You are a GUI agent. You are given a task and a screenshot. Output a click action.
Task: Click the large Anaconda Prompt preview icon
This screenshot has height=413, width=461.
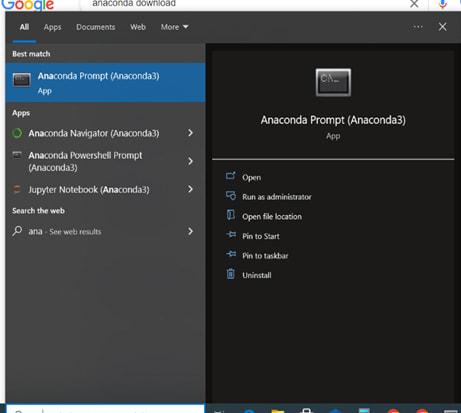click(333, 82)
